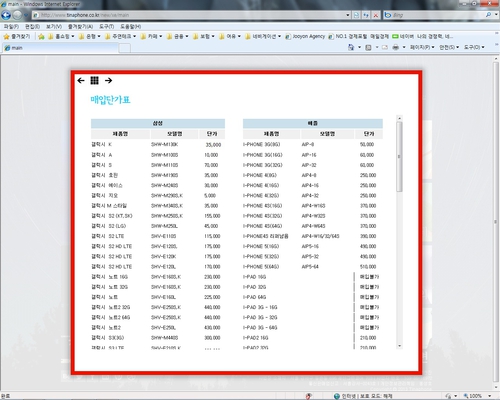Click the price table scroll-up arrow
The width and height of the screenshot is (500, 400).
coord(399,118)
